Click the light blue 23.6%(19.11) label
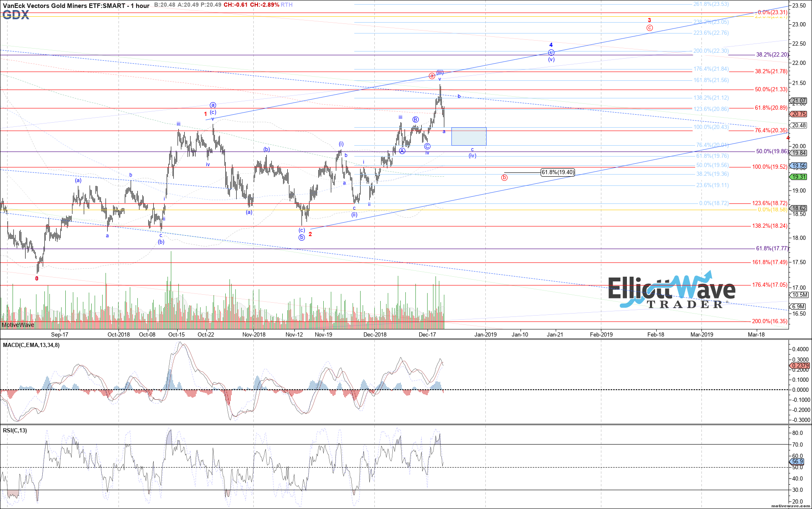Image resolution: width=812 pixels, height=509 pixels. tap(712, 185)
